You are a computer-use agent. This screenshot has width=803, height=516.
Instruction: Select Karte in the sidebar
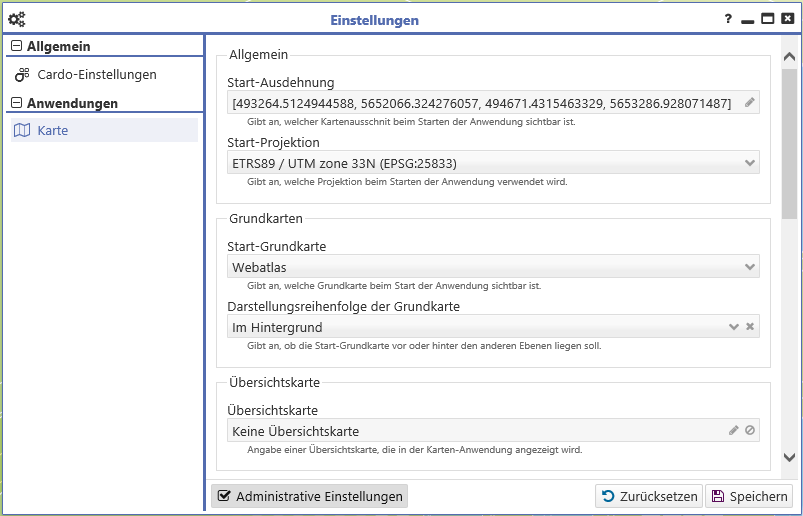click(x=52, y=131)
